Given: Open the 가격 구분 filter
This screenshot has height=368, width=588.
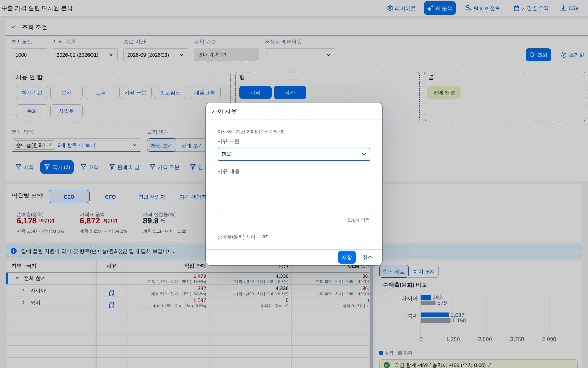Looking at the screenshot, I should 165,167.
